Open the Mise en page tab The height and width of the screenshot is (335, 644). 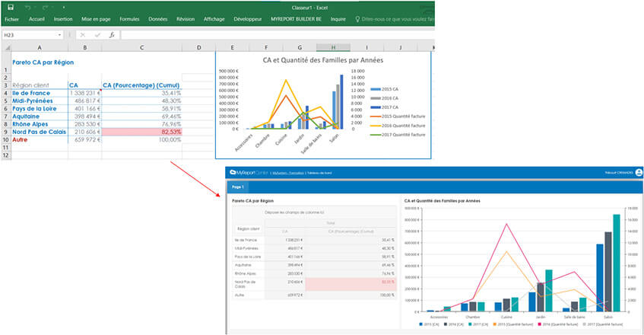pos(96,19)
